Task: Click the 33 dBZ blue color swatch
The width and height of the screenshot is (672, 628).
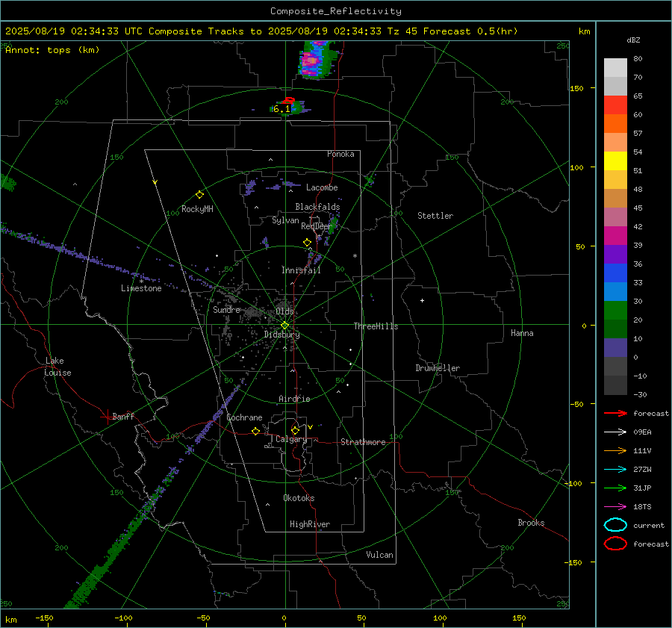Action: (615, 273)
